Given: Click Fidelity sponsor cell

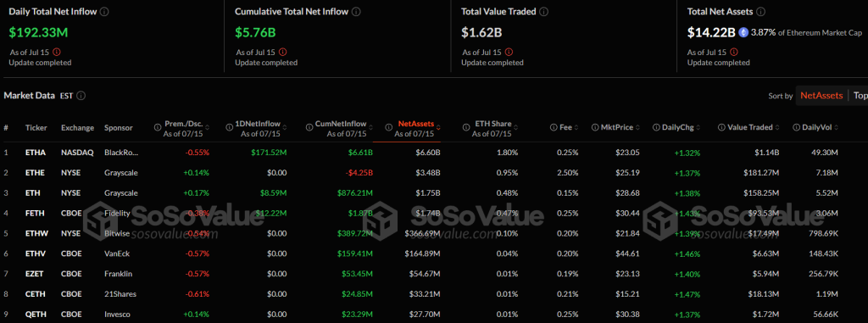Looking at the screenshot, I should (x=116, y=214).
